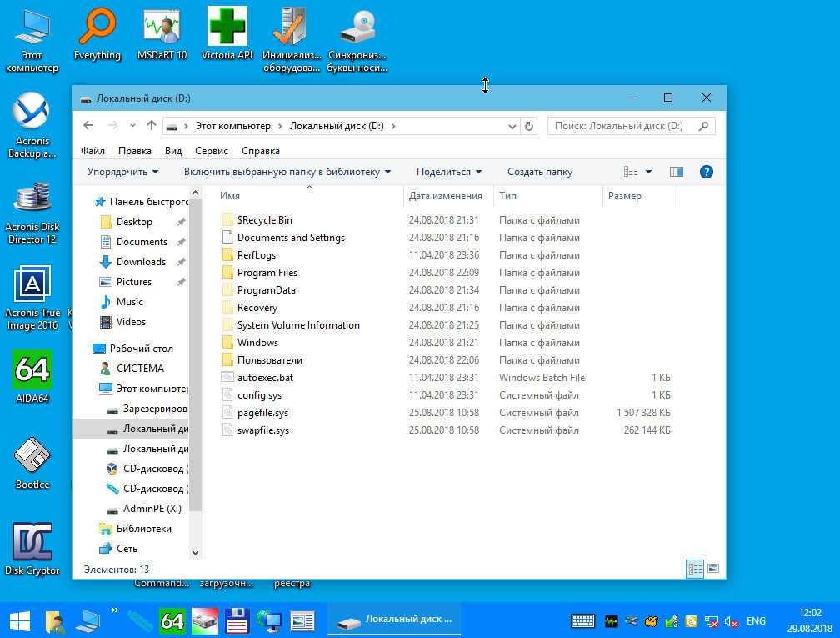
Task: Open the address bar history dropdown arrow
Action: pyautogui.click(x=512, y=126)
